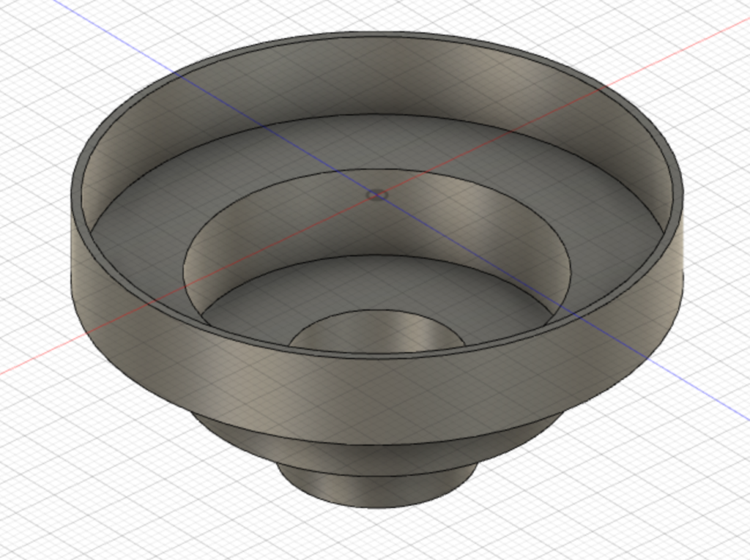Screen dimensions: 750x560
Task: Click the bottom edge of the smallest exterior cylinder
Action: (377, 507)
